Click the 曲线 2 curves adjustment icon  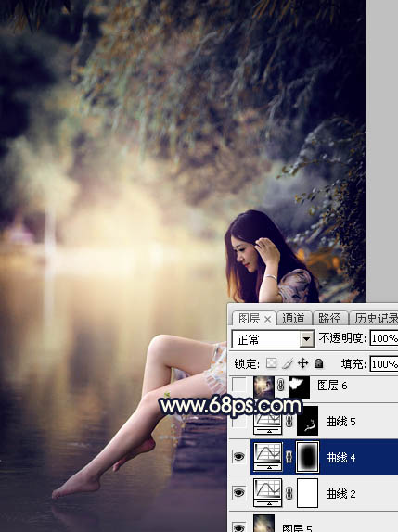pyautogui.click(x=268, y=493)
